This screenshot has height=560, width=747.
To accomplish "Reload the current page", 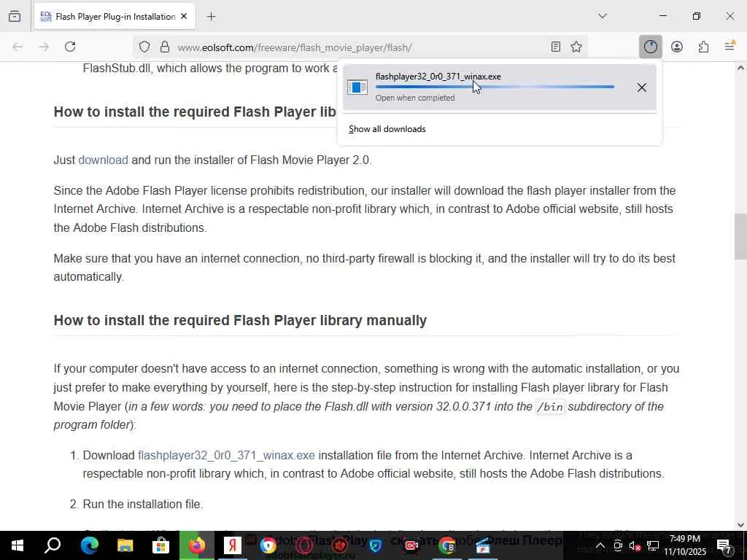I will tap(70, 47).
